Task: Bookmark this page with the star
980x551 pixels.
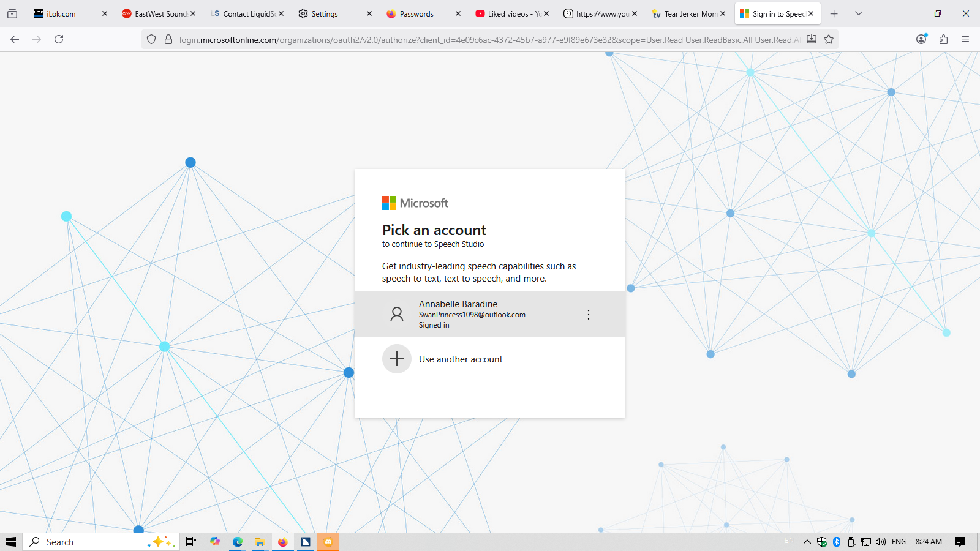Action: click(829, 39)
